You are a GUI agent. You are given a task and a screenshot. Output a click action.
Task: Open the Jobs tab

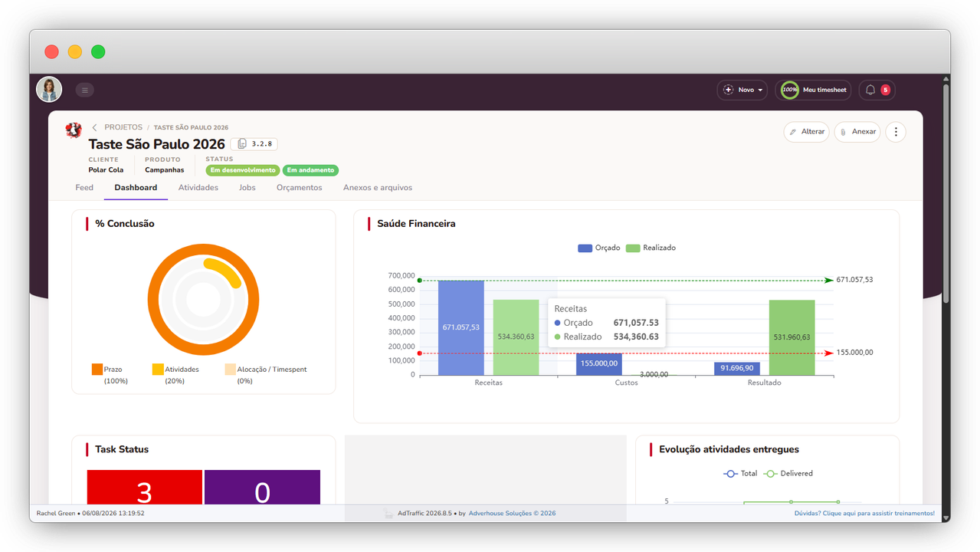pos(247,188)
